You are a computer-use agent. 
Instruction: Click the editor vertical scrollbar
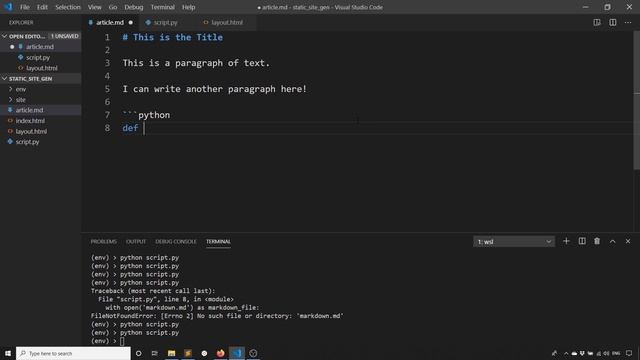[x=636, y=100]
